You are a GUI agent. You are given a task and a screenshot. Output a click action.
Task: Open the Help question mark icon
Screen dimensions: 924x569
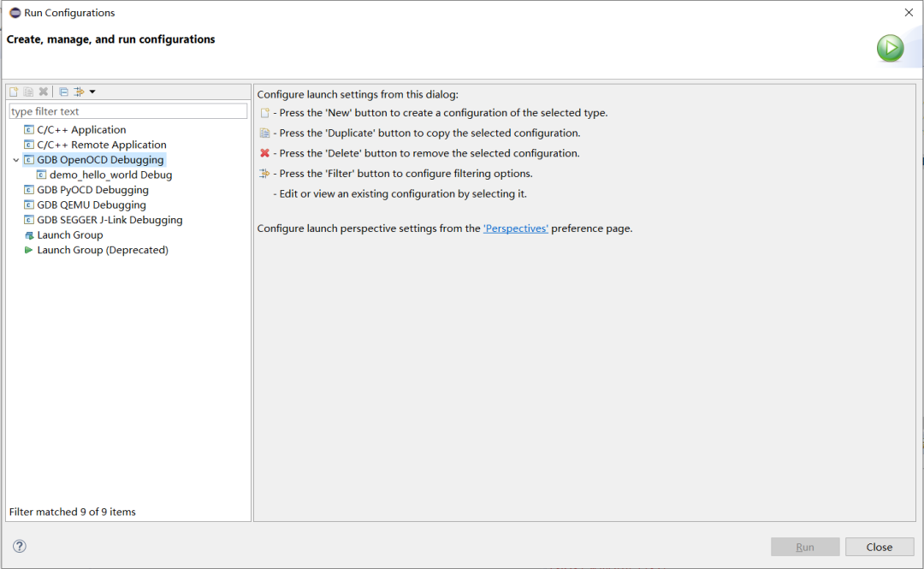pos(20,546)
